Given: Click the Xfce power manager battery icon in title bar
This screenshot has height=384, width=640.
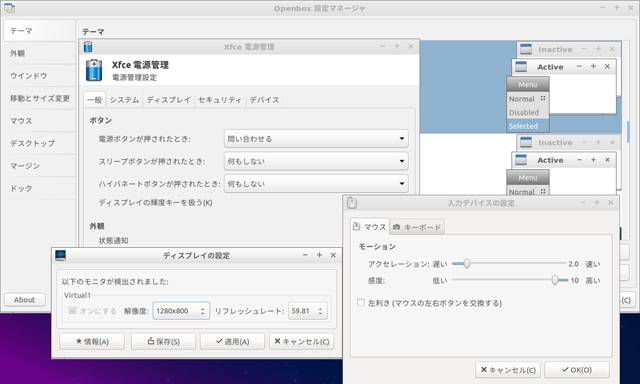Looking at the screenshot, I should click(x=88, y=47).
